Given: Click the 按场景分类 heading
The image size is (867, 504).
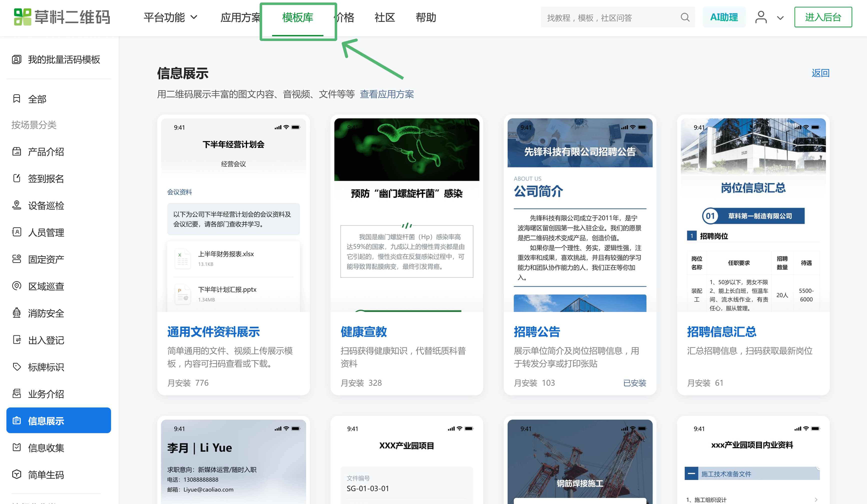Looking at the screenshot, I should point(34,125).
